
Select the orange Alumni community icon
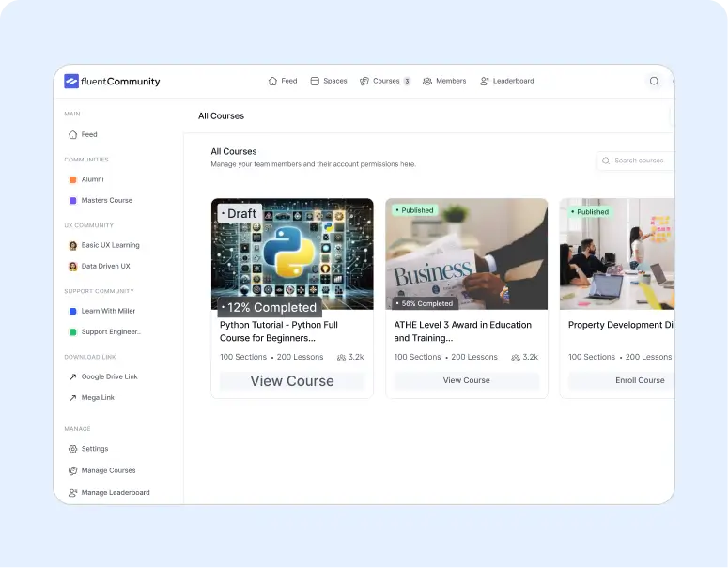(x=73, y=179)
